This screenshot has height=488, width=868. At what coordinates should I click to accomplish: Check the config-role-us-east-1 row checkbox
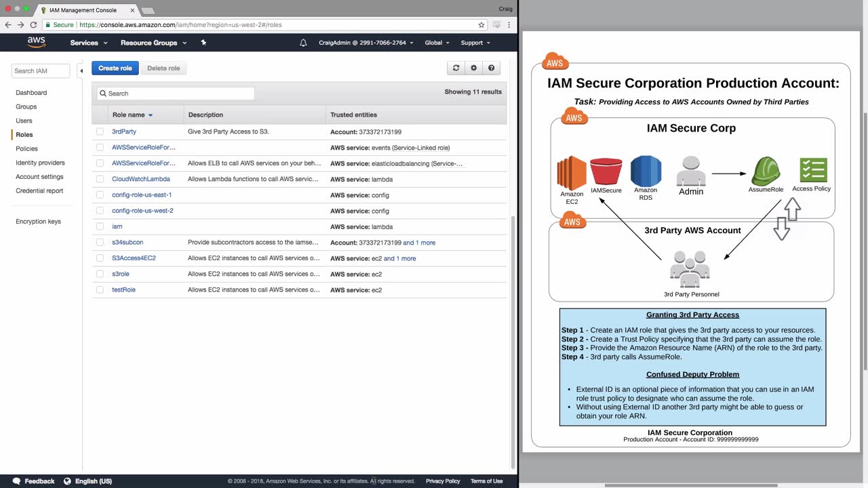[100, 195]
